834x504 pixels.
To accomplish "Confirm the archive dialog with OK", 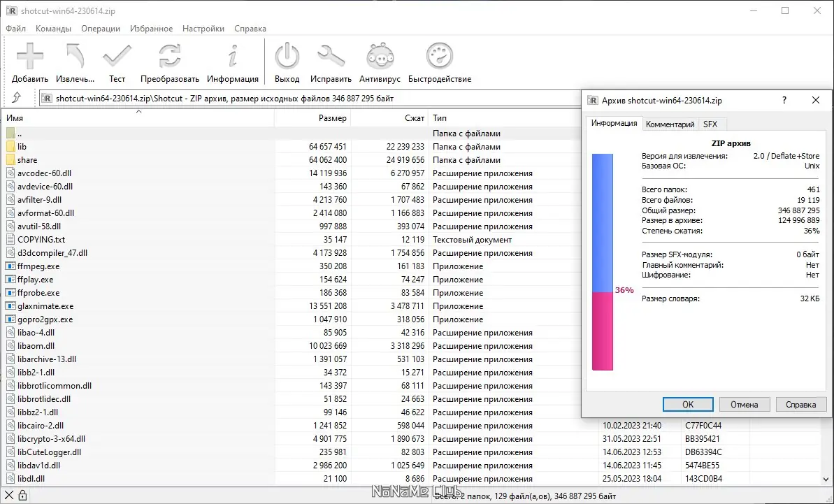I will coord(688,405).
